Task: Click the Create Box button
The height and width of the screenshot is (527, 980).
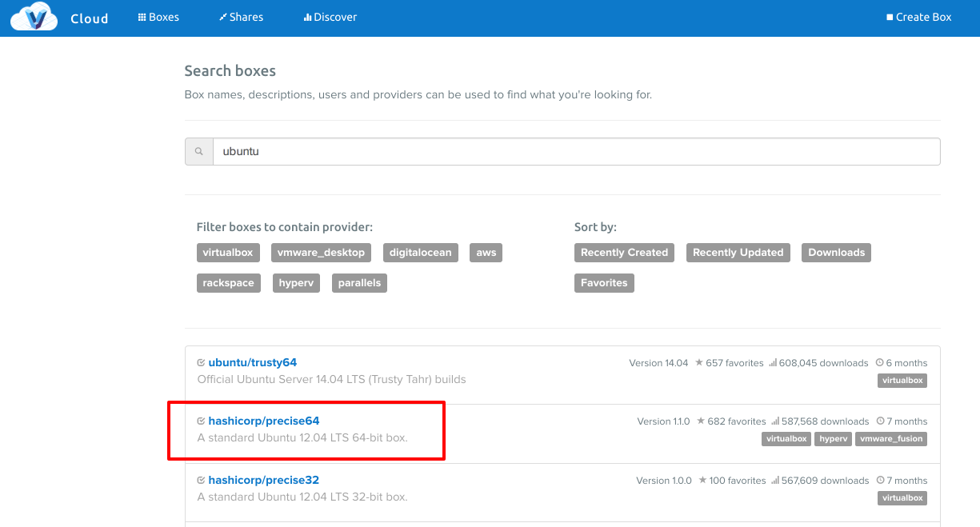Action: [x=918, y=17]
